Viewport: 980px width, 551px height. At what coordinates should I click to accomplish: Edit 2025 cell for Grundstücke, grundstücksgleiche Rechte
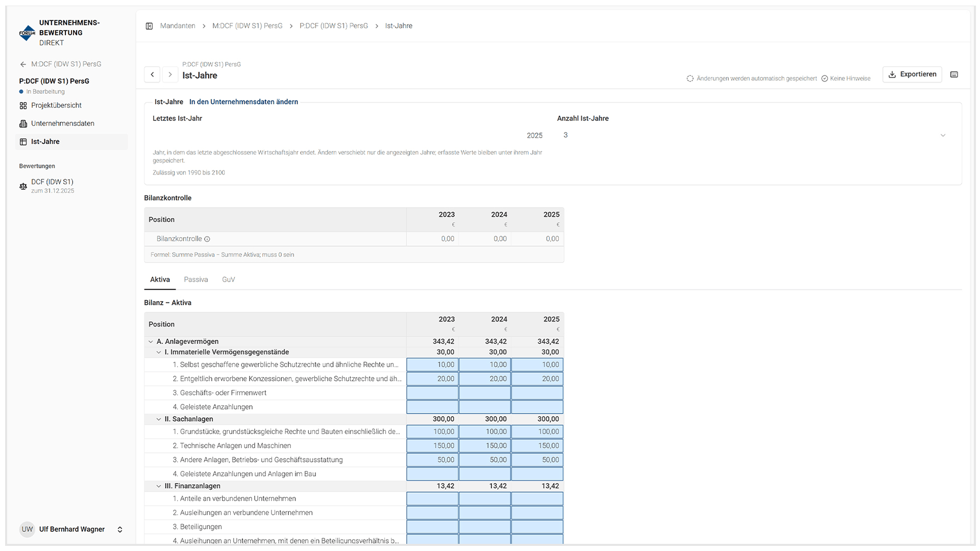tap(537, 432)
